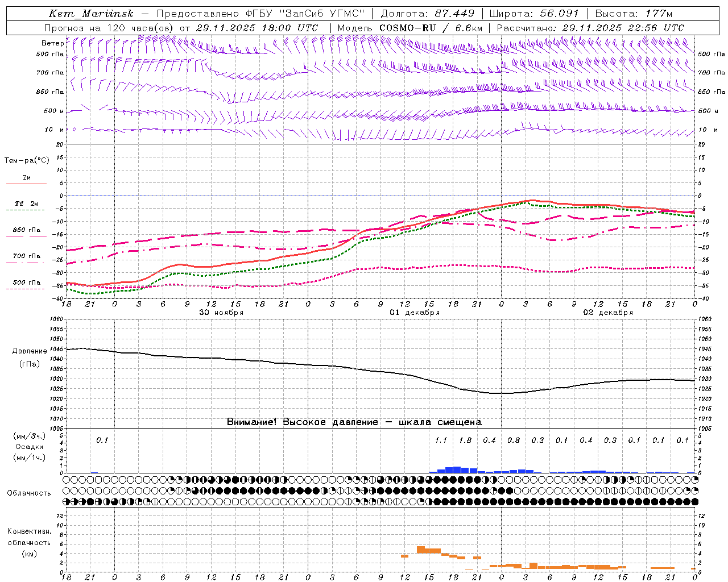Screen dimensions: 728x582
Task: Click the forecast start 29.11.2025 18:00 UTC
Action: tap(257, 28)
